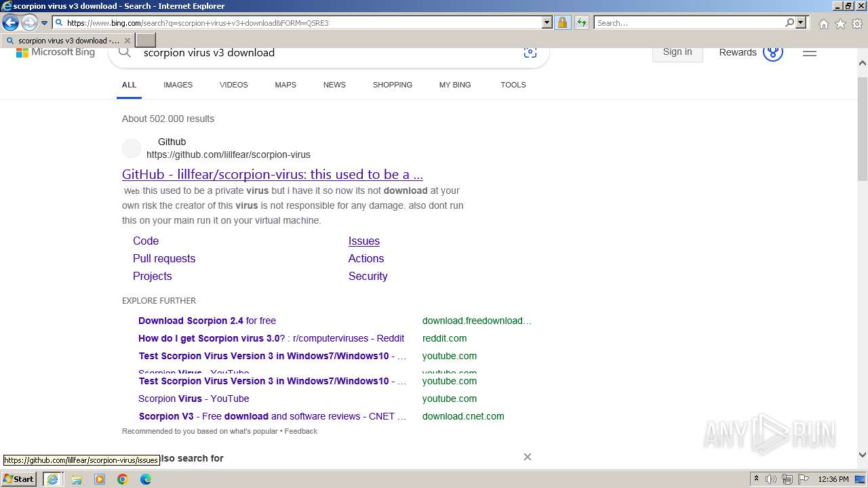Switch to IMAGES tab
The height and width of the screenshot is (488, 868).
tap(178, 85)
